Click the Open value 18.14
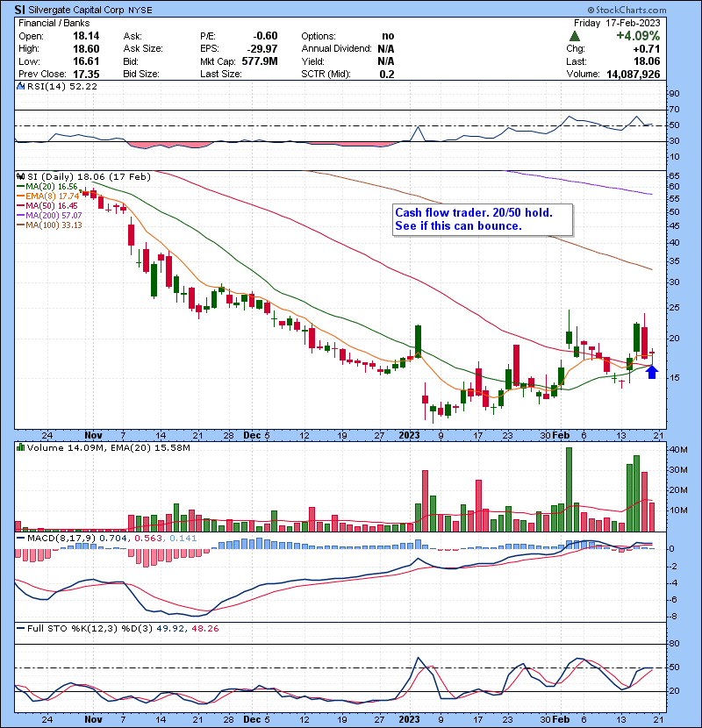Viewport: 702px width, 728px height. (86, 36)
